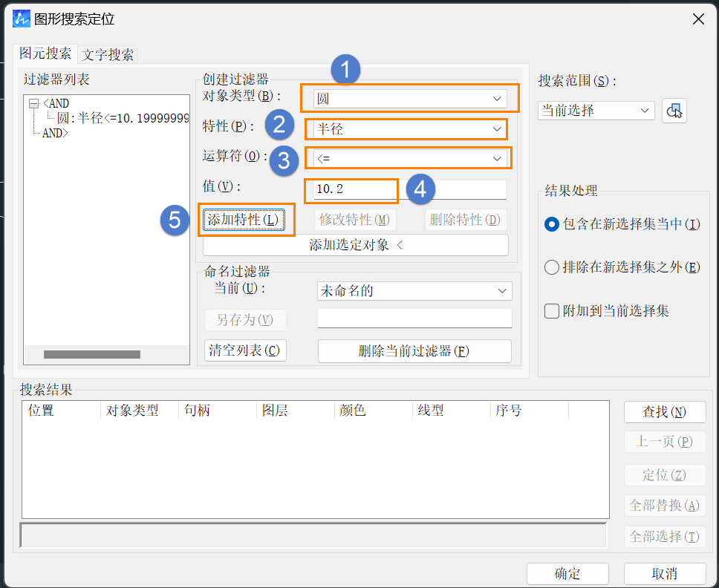Open the 运算符 dropdown showing <=
This screenshot has width=719, height=588.
pos(408,157)
